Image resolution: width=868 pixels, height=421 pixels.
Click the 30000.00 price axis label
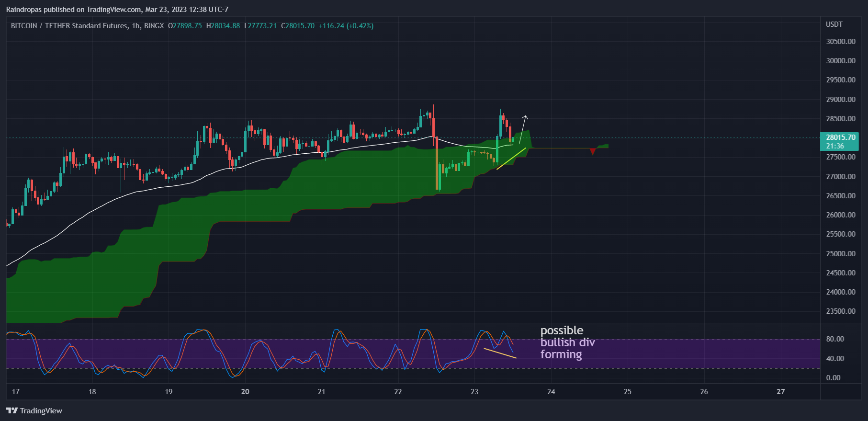[x=841, y=61]
